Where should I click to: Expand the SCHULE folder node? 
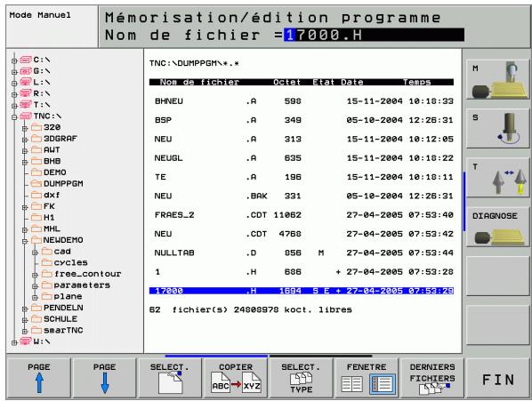pyautogui.click(x=25, y=320)
